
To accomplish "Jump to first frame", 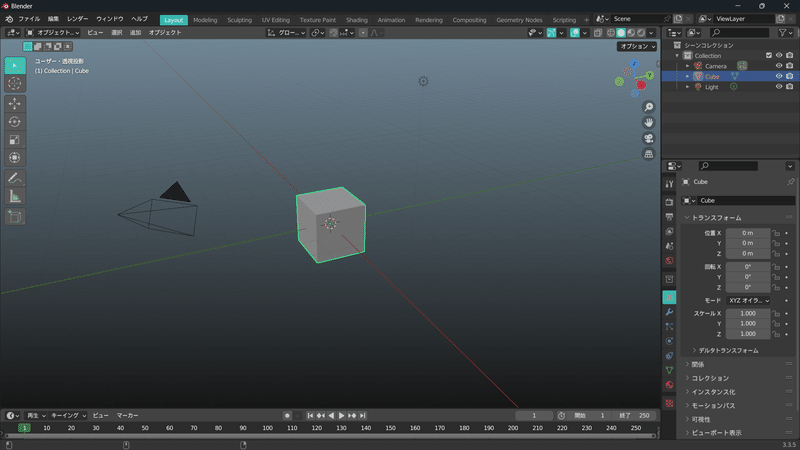I will coord(310,416).
